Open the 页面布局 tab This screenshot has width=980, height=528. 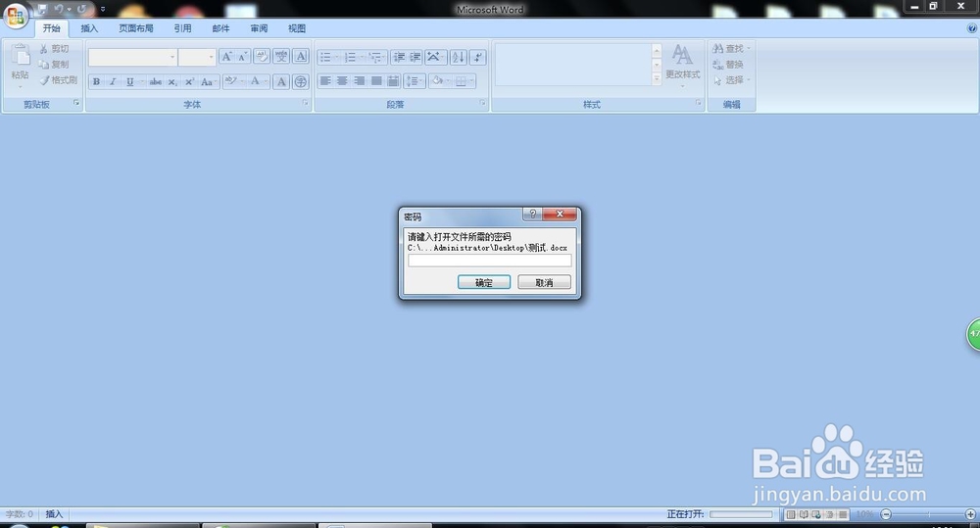[x=136, y=28]
